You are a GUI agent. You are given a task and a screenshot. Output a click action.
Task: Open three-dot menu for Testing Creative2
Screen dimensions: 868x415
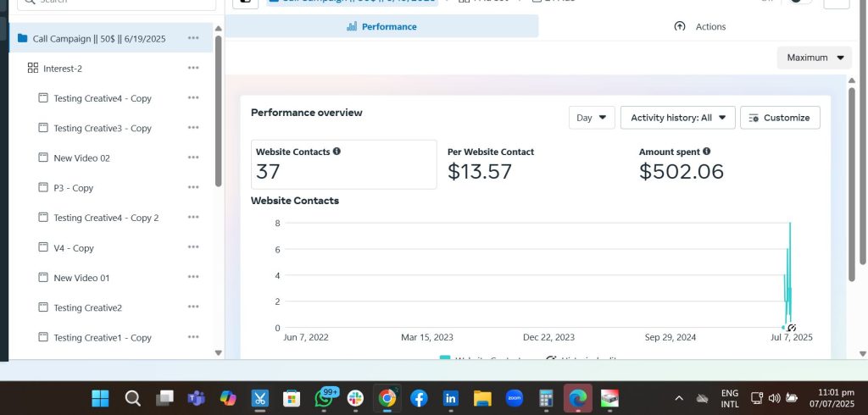193,307
